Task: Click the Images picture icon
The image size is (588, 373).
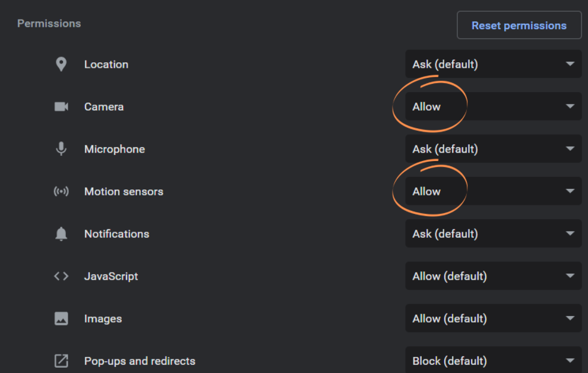Action: [x=61, y=319]
